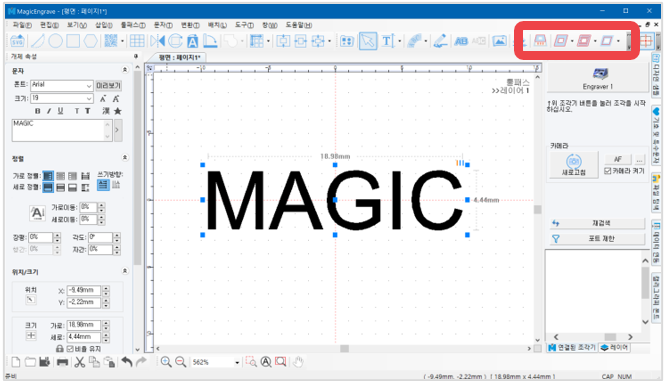Expand text box with the > button

click(x=117, y=130)
